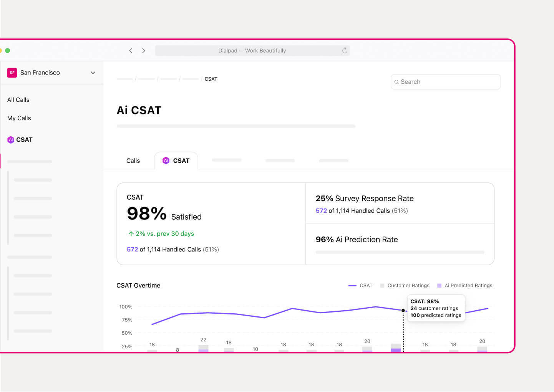Click the 96% Ai Prediction Rate heading
The image size is (554, 392).
[x=357, y=240]
